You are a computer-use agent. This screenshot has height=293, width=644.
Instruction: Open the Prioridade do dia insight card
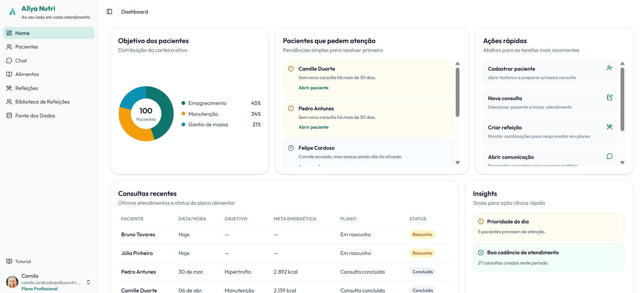coord(549,227)
